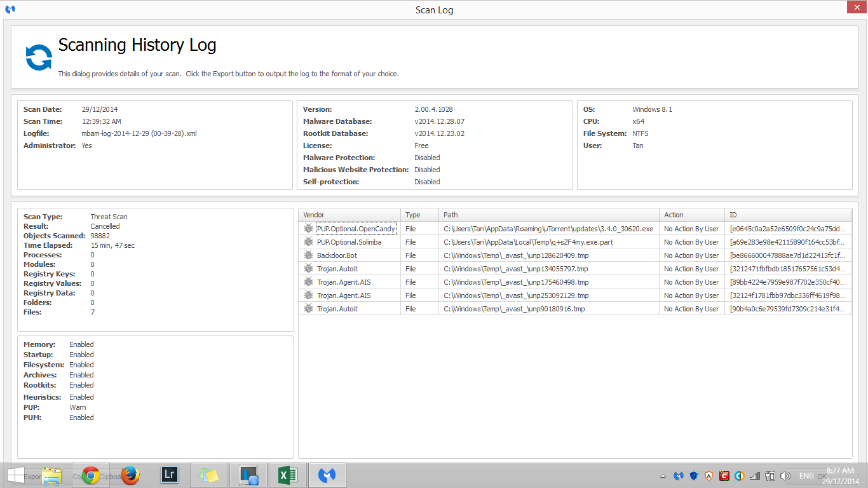The height and width of the screenshot is (488, 868).
Task: Click the ID starting with e0645c0a
Action: pos(788,229)
